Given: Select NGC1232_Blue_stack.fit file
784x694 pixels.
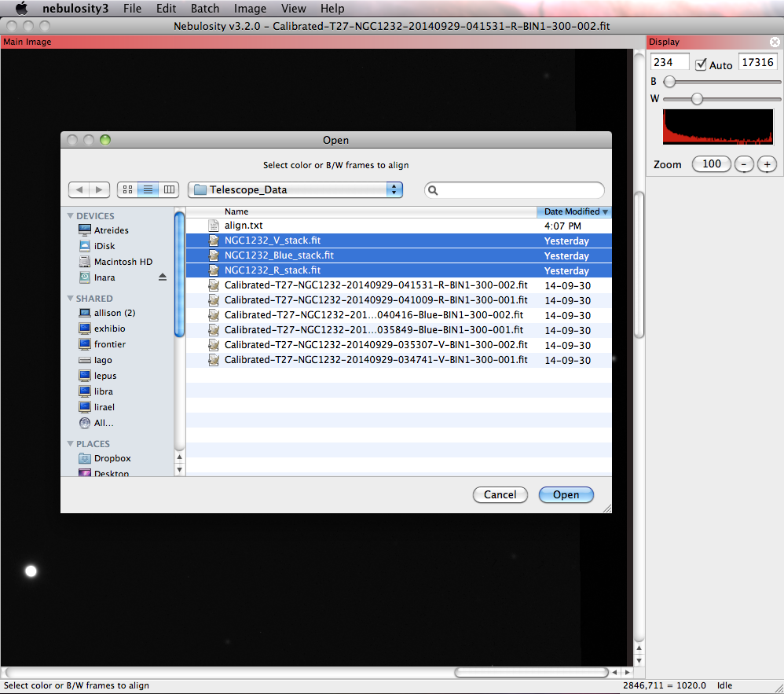Looking at the screenshot, I should [399, 255].
